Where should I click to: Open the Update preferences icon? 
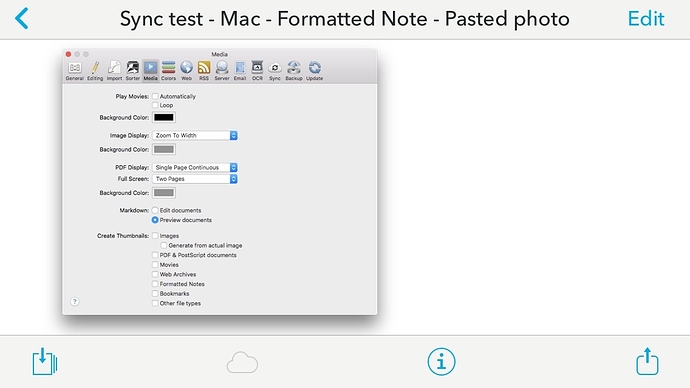point(314,71)
